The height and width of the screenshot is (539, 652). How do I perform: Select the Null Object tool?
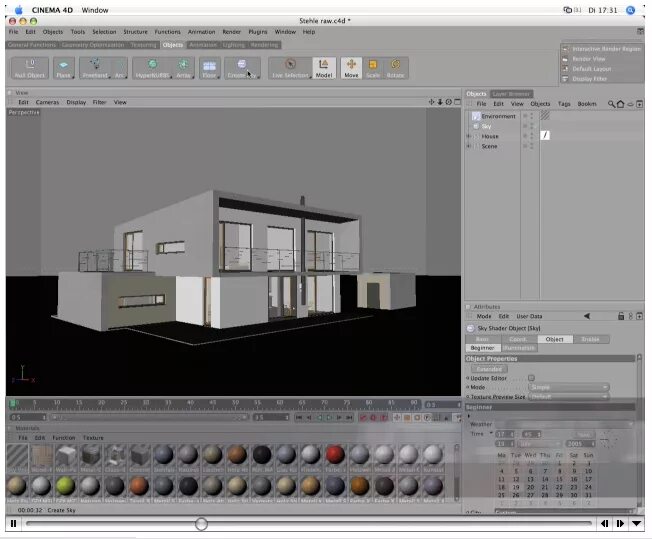[30, 68]
